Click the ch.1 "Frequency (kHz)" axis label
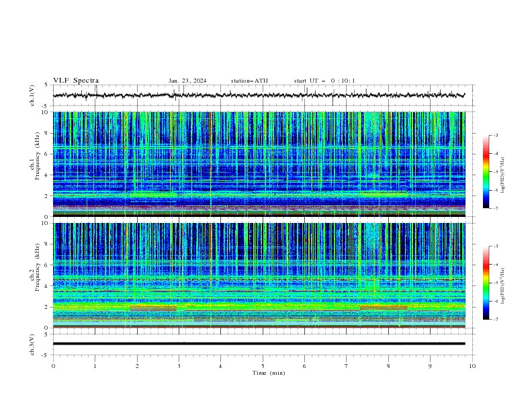Screen dimensions: 532x411 click(x=37, y=156)
